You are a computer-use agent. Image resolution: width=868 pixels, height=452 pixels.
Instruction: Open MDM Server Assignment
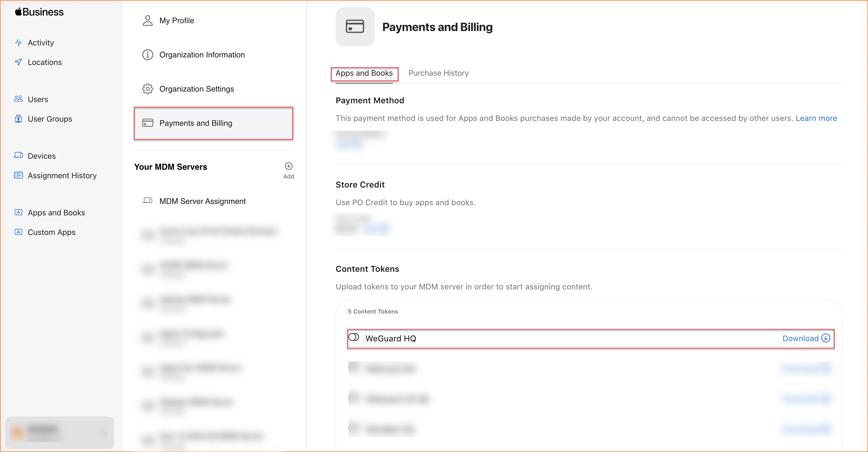[x=202, y=201]
